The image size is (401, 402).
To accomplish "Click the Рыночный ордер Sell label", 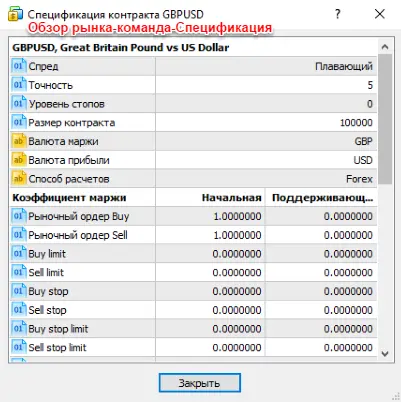I will (x=78, y=235).
